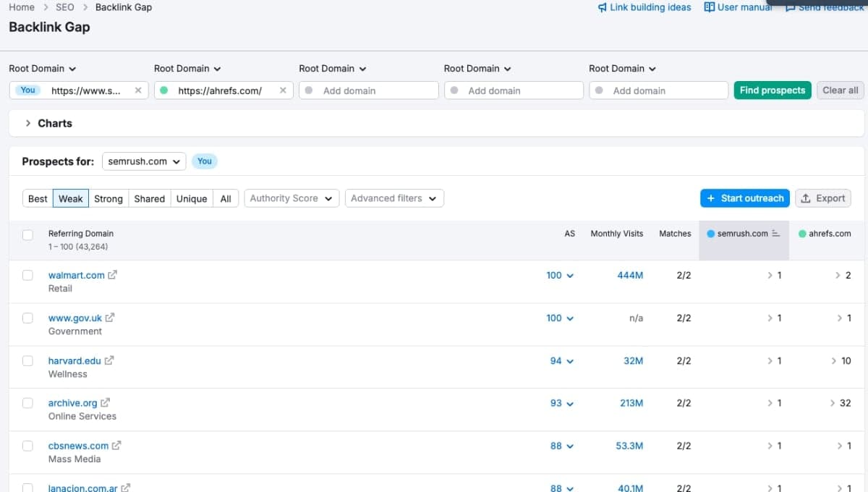868x492 pixels.
Task: Clear the first domain field's X icon
Action: pyautogui.click(x=138, y=90)
